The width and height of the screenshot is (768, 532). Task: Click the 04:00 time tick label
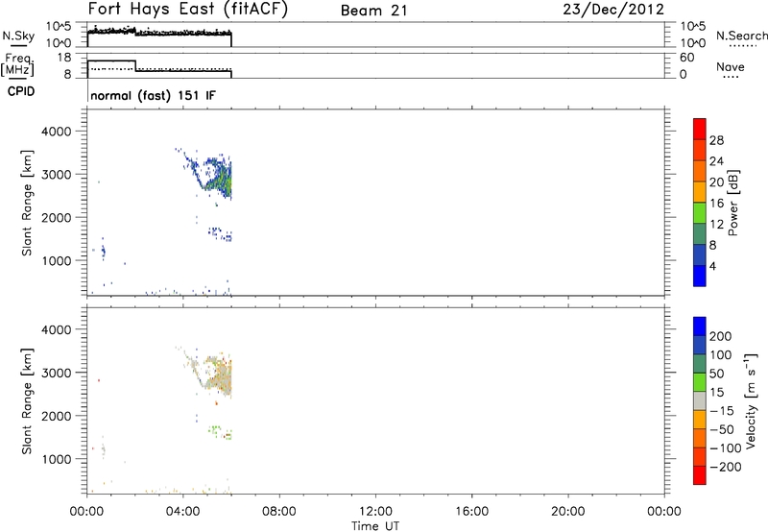click(183, 512)
